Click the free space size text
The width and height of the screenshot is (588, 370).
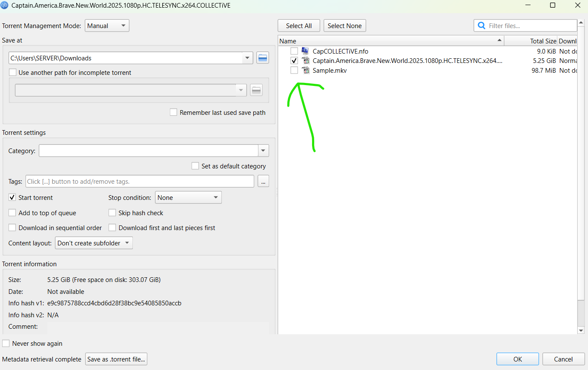[116, 280]
